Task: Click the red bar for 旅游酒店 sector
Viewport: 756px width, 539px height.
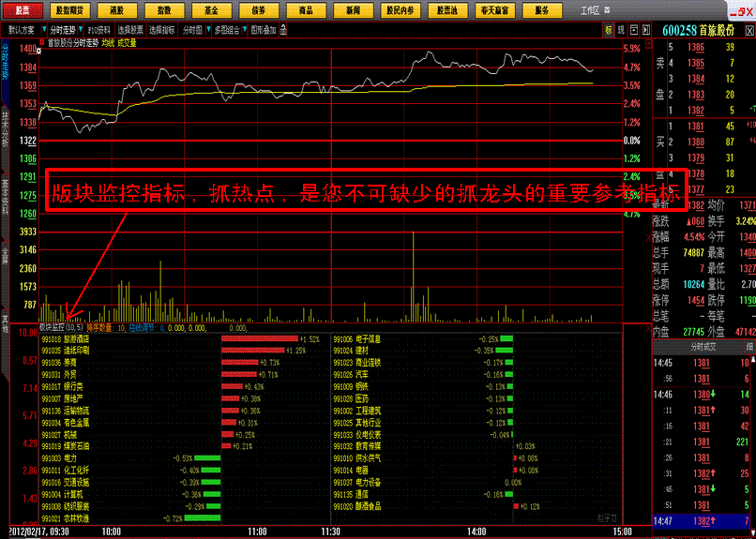Action: pos(259,338)
